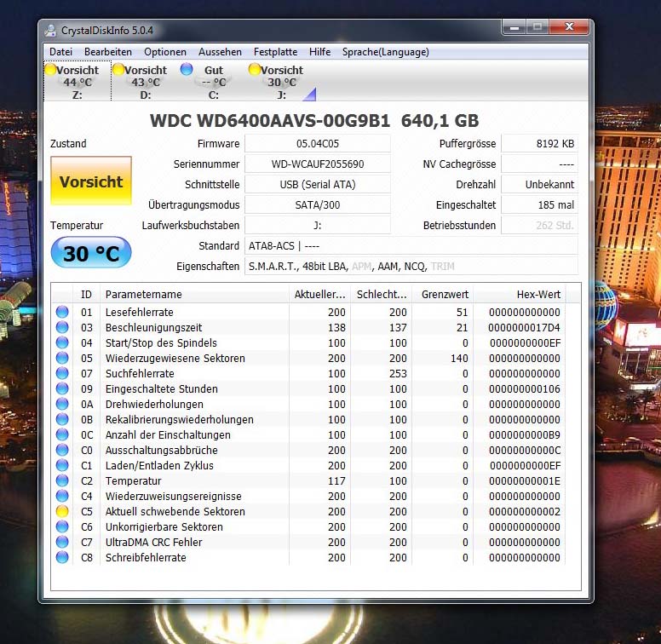Click the Grenzwert column header
661x644 pixels.
(x=443, y=294)
